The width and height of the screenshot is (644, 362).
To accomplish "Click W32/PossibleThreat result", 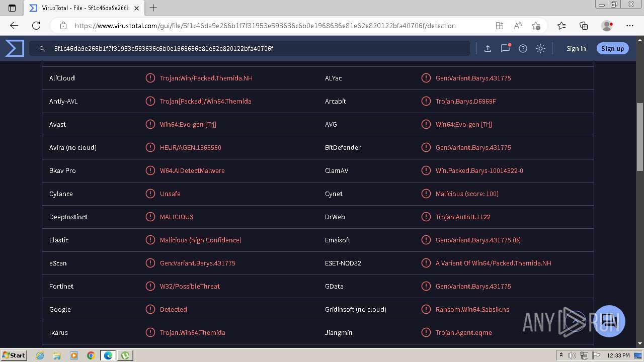I will 190,286.
